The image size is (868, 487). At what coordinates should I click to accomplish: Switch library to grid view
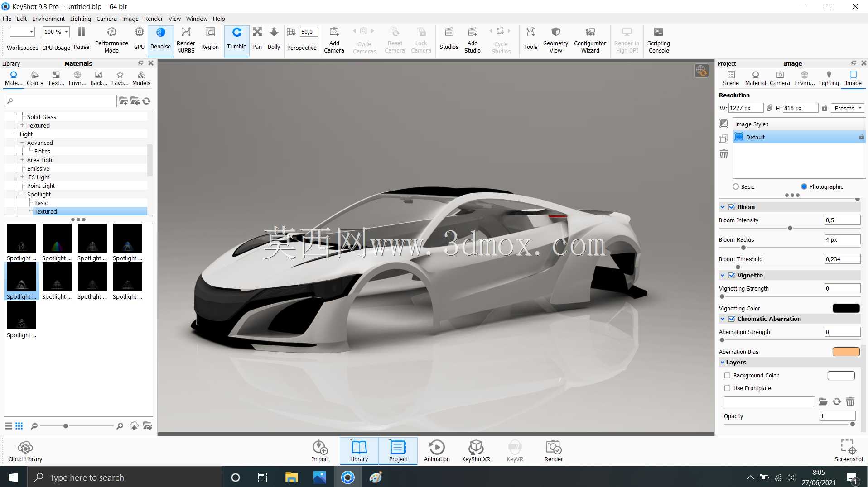19,426
